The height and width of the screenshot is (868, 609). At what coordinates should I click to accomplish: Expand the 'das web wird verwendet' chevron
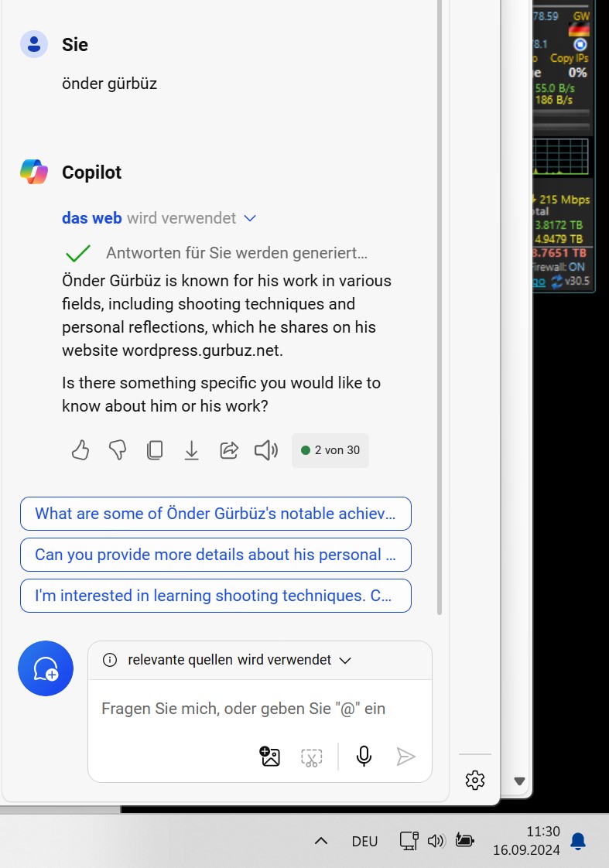(x=250, y=218)
